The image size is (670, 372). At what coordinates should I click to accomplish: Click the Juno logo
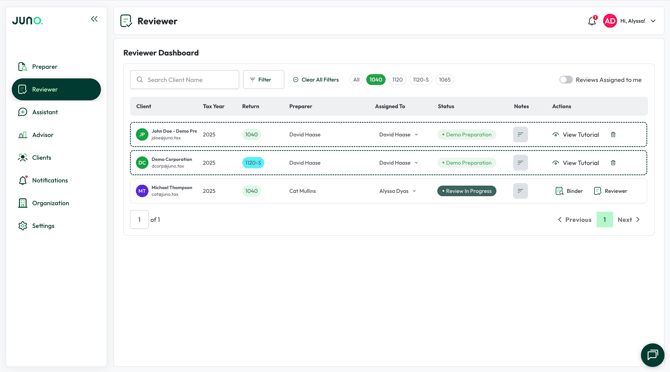point(27,21)
